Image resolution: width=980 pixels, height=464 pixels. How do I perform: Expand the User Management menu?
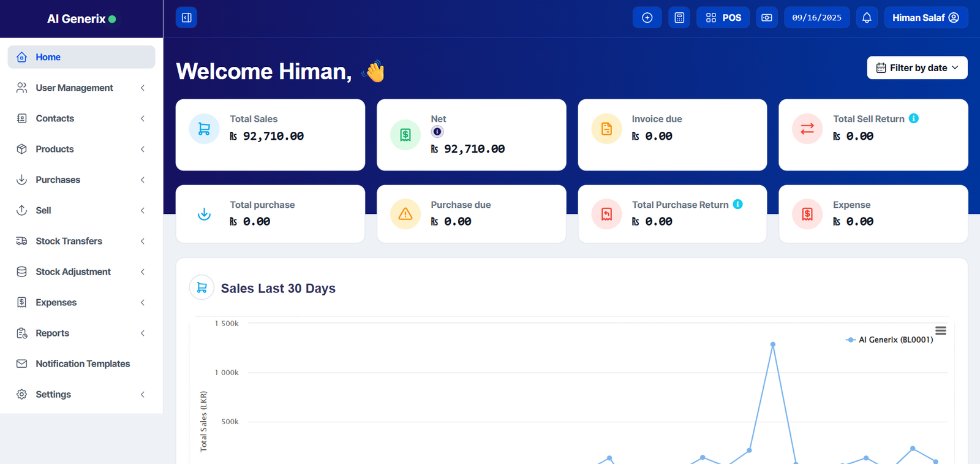(81, 88)
